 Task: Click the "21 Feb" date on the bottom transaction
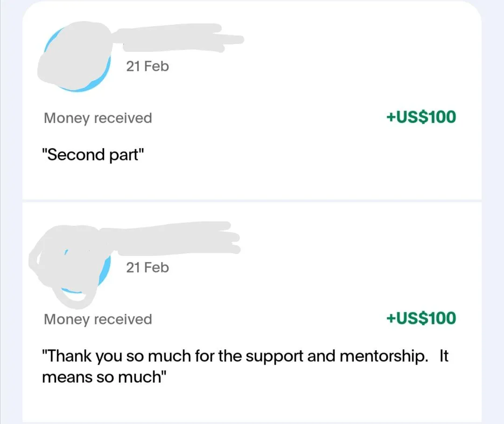tap(147, 268)
